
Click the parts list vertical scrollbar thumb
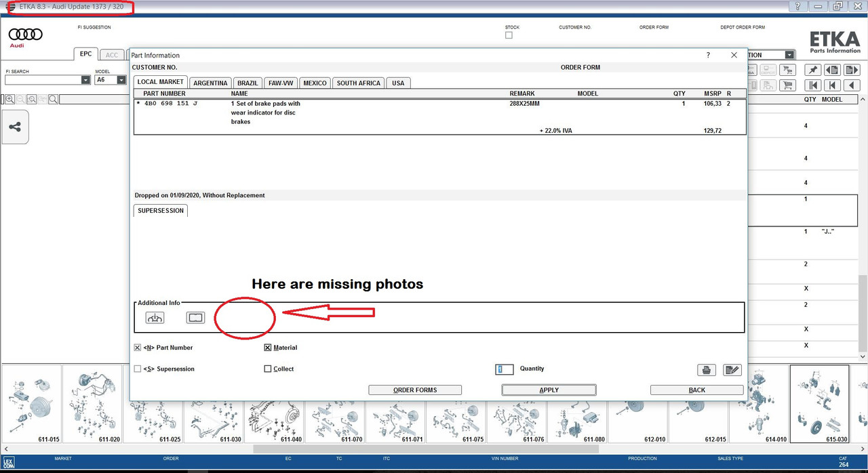coord(863,314)
